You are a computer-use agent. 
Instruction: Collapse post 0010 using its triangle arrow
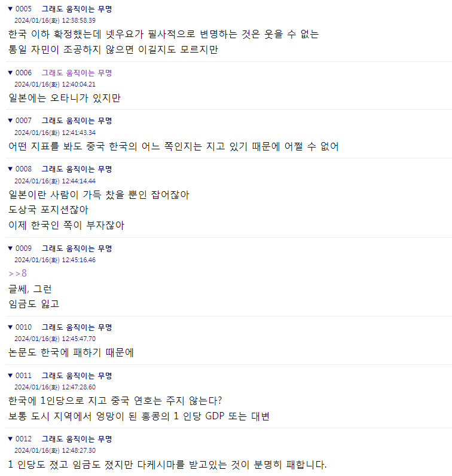coord(10,327)
